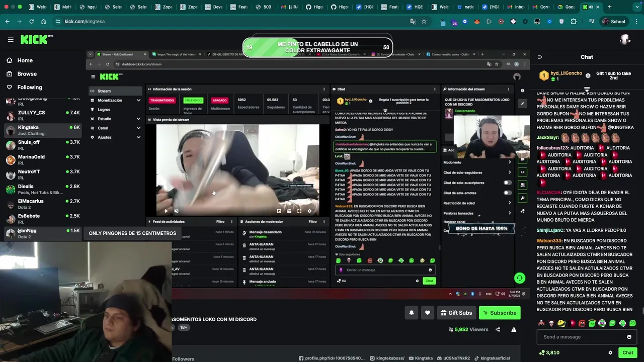Click Gift Subs button
644x362 pixels.
[456, 313]
